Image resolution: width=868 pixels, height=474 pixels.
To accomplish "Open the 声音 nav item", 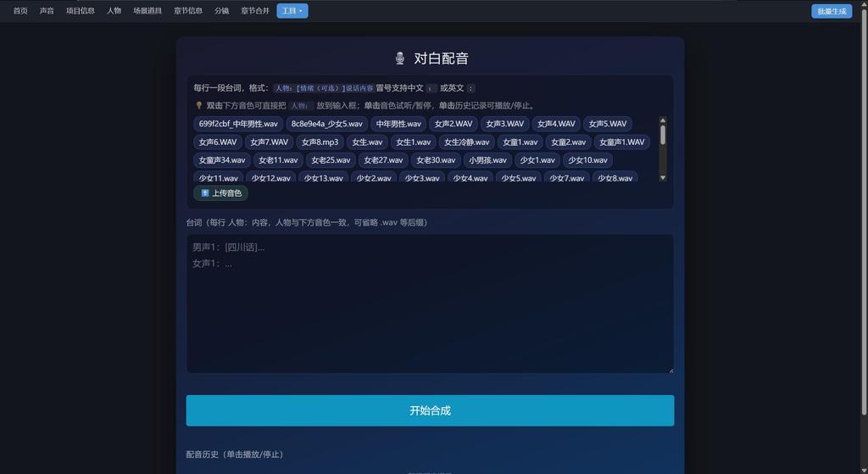I will click(47, 10).
